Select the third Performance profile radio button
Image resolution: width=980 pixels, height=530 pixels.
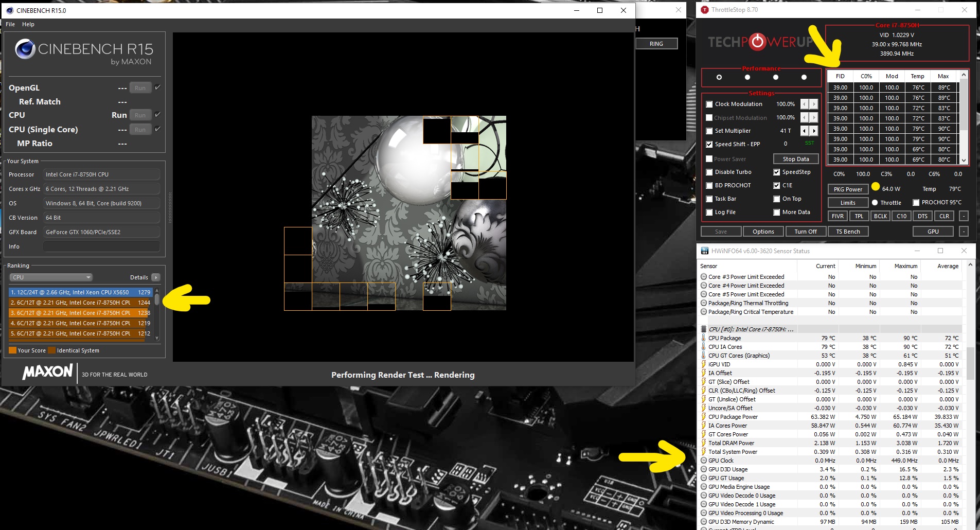pos(776,77)
